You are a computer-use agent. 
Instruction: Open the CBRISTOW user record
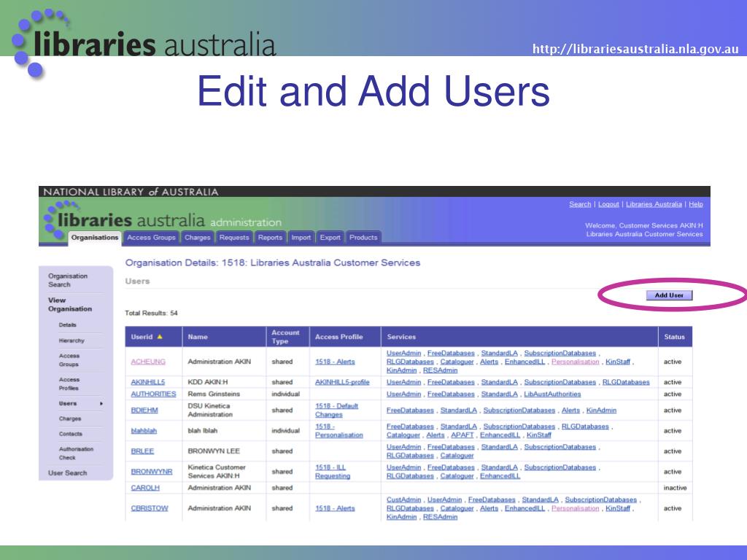[x=150, y=508]
